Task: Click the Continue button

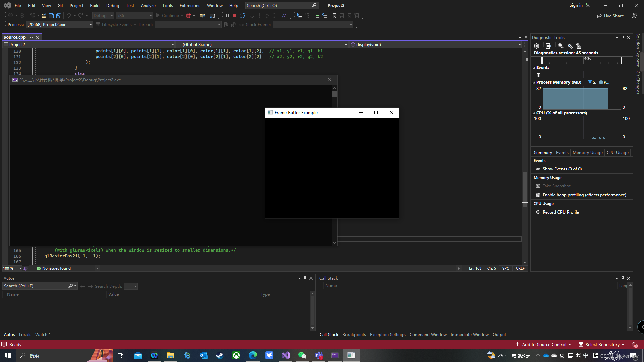Action: (x=167, y=16)
